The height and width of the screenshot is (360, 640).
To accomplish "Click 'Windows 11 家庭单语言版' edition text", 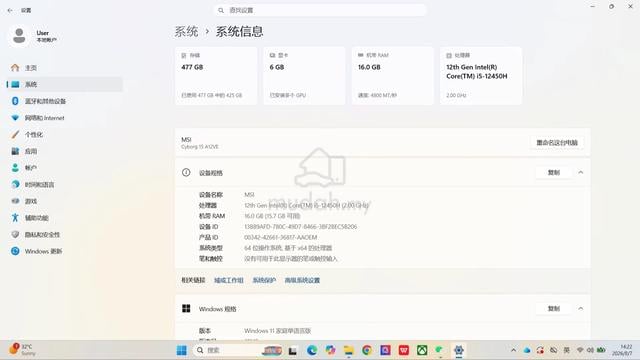I will tap(278, 331).
